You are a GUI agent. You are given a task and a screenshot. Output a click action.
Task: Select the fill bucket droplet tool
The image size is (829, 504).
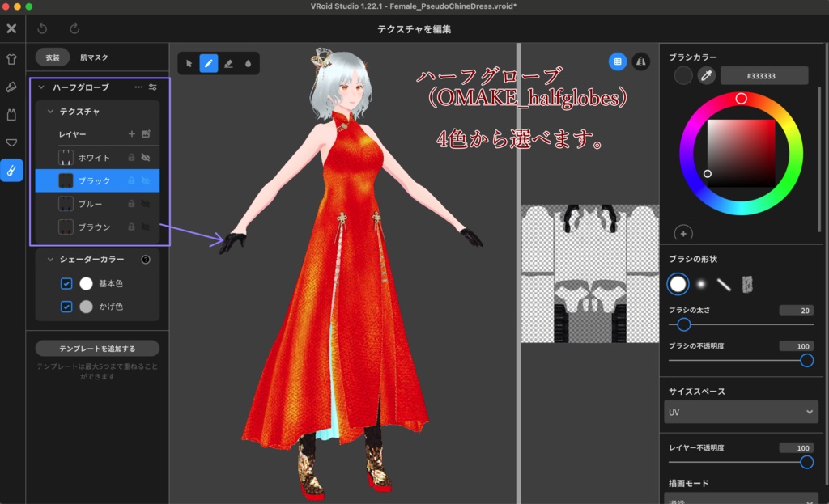coord(248,63)
